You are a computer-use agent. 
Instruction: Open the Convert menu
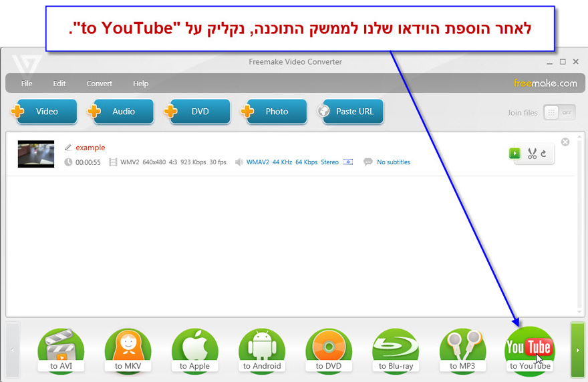coord(100,83)
